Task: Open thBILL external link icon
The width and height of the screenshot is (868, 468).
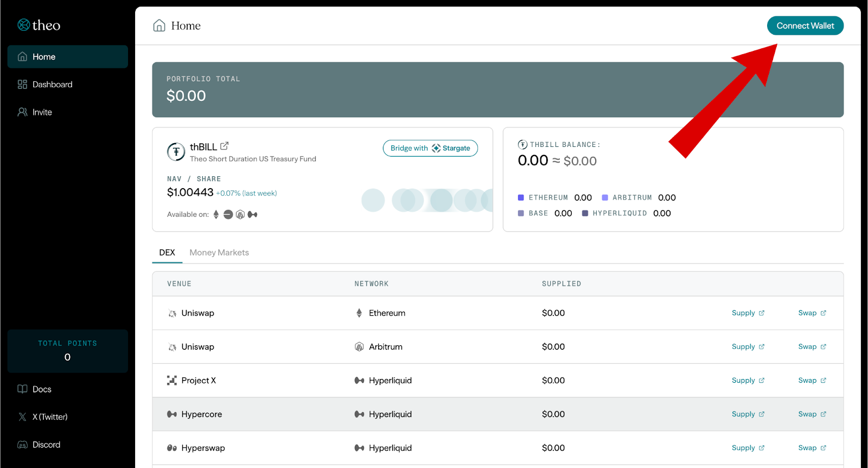Action: pyautogui.click(x=225, y=146)
